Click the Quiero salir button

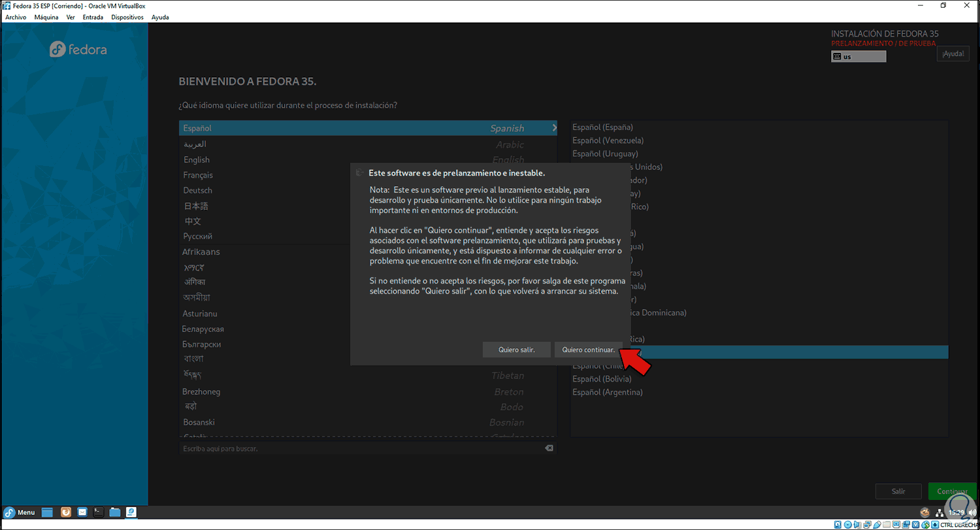[517, 350]
